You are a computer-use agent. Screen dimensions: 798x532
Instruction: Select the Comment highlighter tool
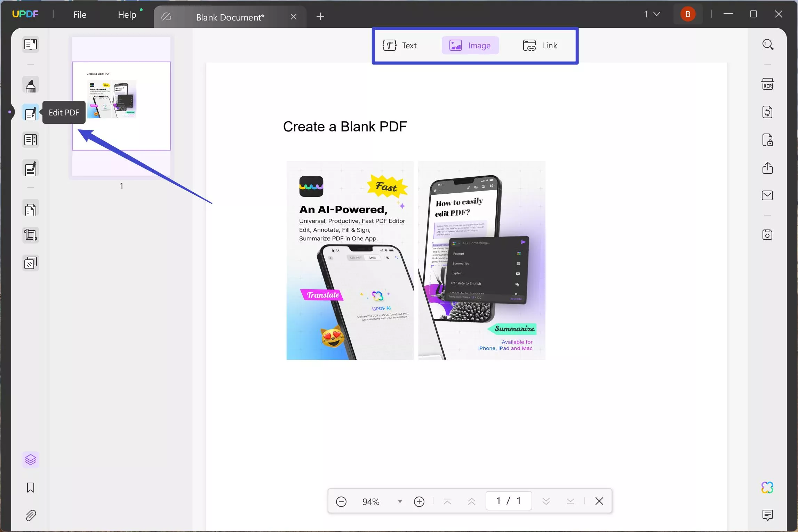point(31,85)
